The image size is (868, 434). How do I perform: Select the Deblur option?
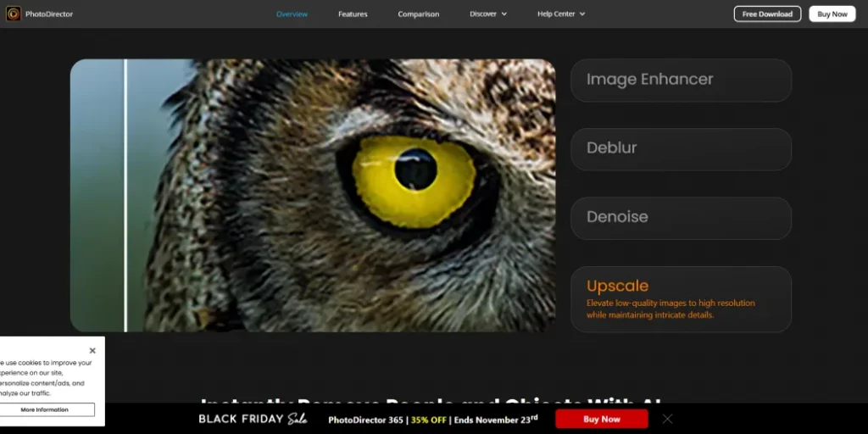tap(681, 149)
